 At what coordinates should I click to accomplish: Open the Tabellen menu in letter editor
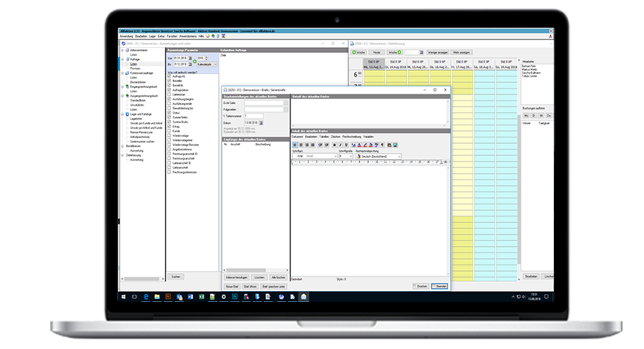[x=323, y=136]
